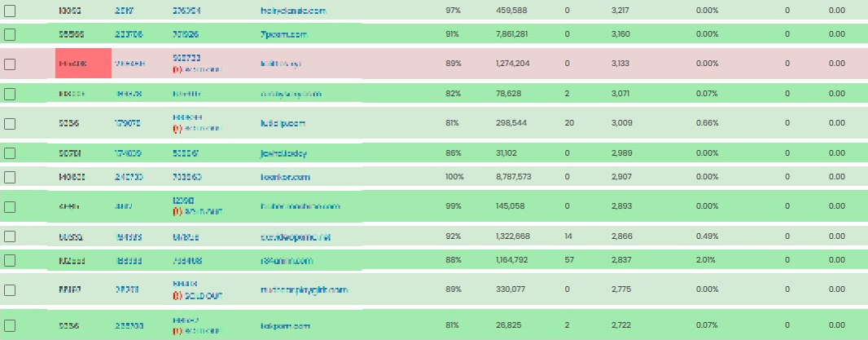The image size is (868, 340).
Task: Click the sold out warning icon in the 298,544 row
Action: pyautogui.click(x=177, y=129)
